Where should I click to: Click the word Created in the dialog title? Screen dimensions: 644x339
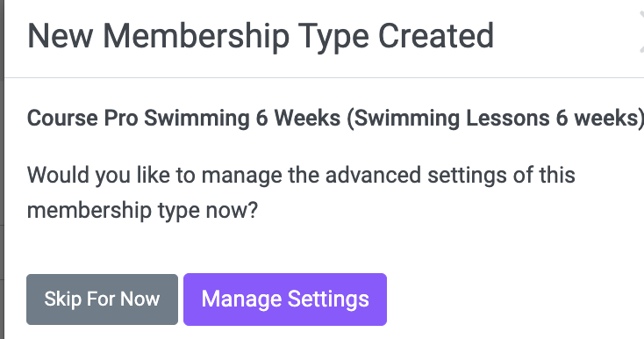[x=436, y=36]
